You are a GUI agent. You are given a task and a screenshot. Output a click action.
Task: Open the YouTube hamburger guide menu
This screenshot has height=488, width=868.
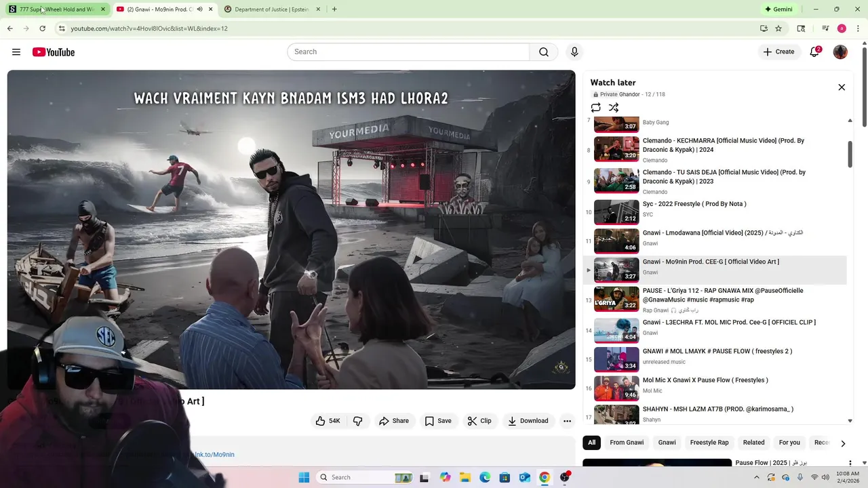click(x=16, y=52)
